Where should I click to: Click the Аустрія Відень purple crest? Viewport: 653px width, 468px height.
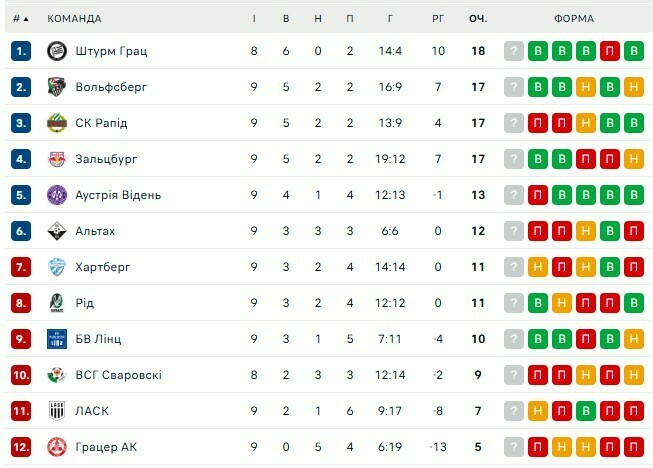(56, 195)
